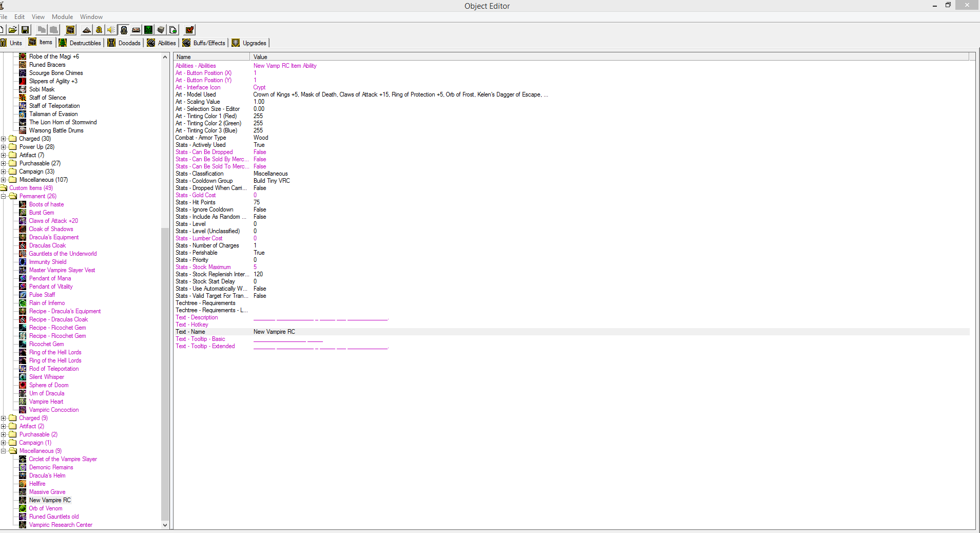Click the Name column header
Viewport: 980px width, 533px height.
(212, 57)
